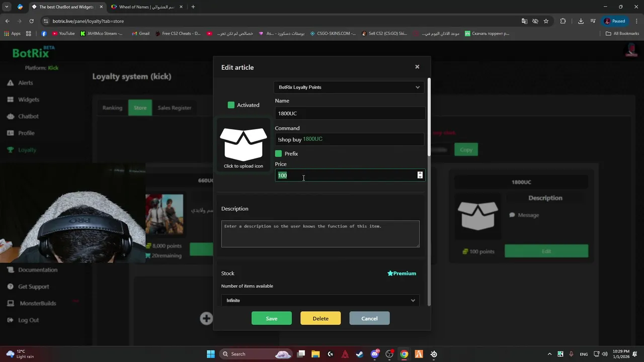The image size is (644, 362).
Task: Open Documentation in the sidebar
Action: (x=38, y=270)
